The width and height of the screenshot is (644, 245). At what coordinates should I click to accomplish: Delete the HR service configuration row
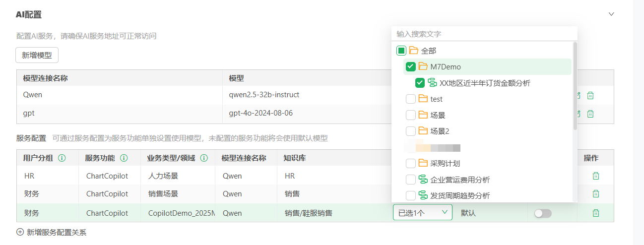(x=596, y=176)
